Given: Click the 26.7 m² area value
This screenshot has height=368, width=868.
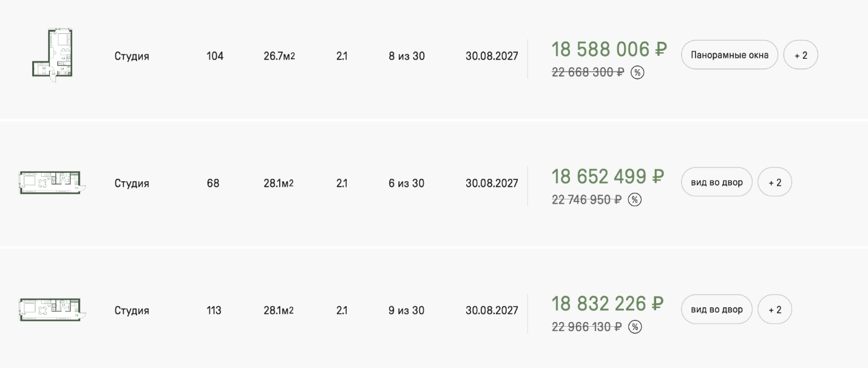Looking at the screenshot, I should point(279,56).
